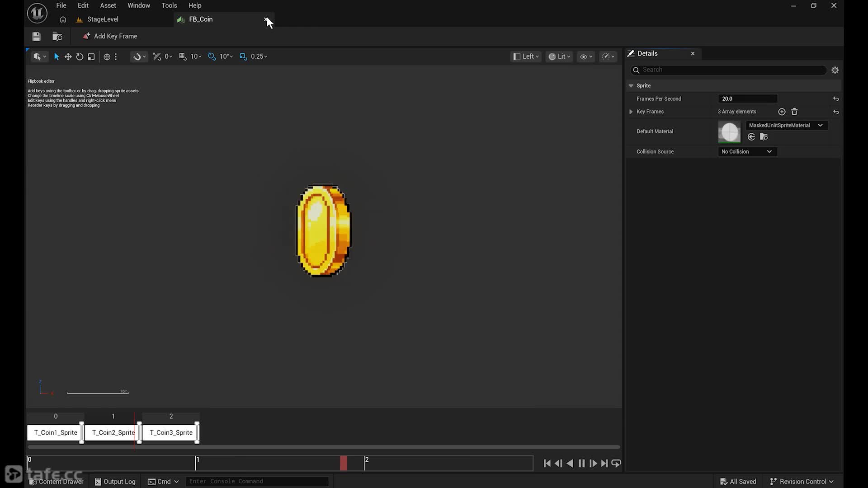Open the scale snap 0.25 dropdown

[x=259, y=56]
